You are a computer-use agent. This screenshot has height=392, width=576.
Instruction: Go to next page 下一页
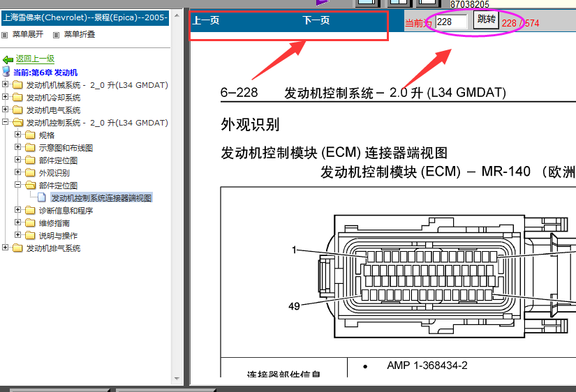316,20
